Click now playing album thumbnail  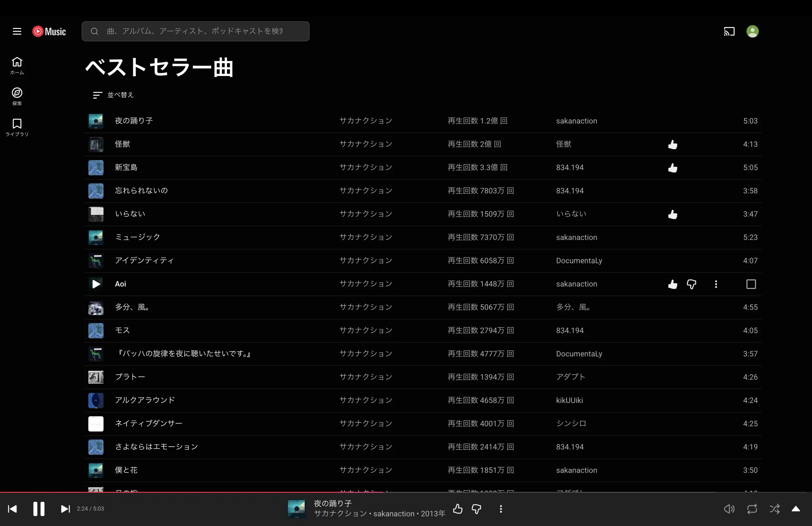click(297, 509)
